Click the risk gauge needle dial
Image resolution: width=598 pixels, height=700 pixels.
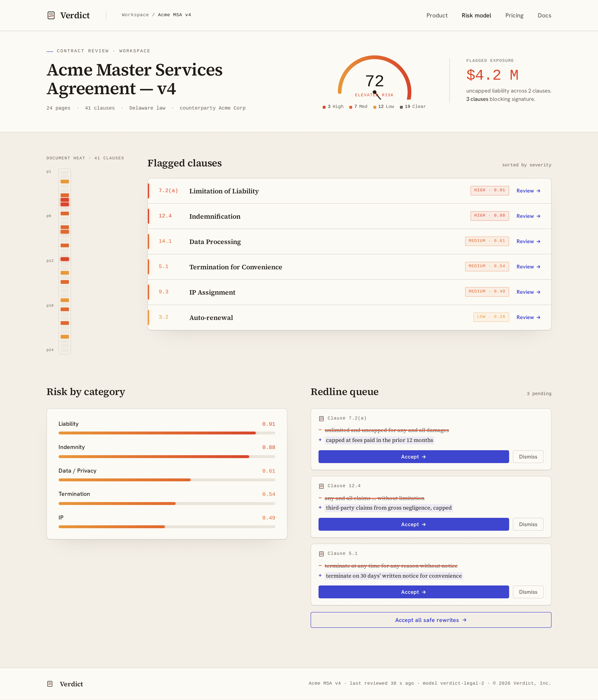[375, 77]
